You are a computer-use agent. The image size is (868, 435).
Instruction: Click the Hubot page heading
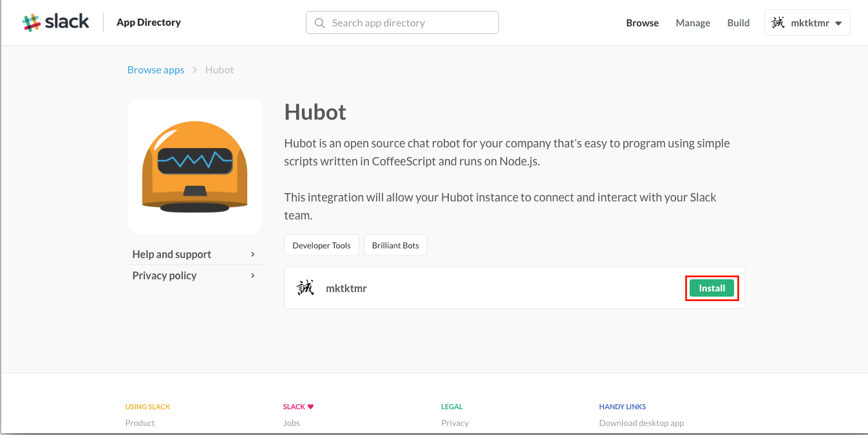(316, 112)
